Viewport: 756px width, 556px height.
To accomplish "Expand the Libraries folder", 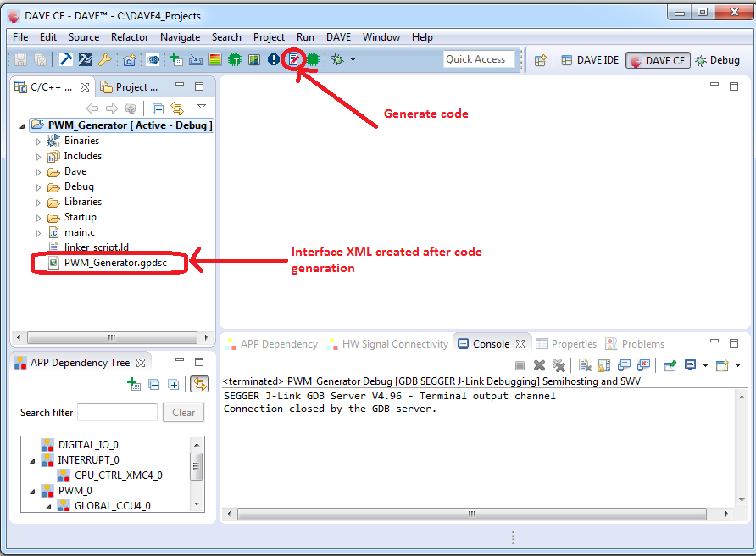I will click(39, 203).
